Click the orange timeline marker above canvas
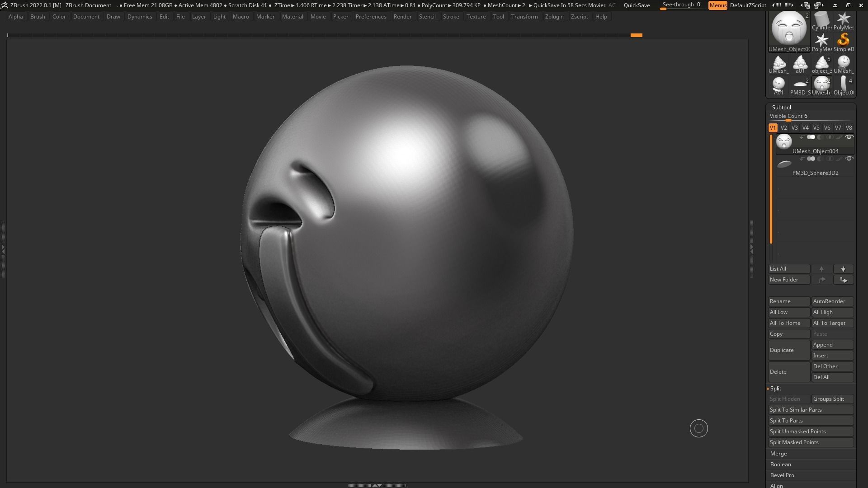868x488 pixels. [636, 35]
